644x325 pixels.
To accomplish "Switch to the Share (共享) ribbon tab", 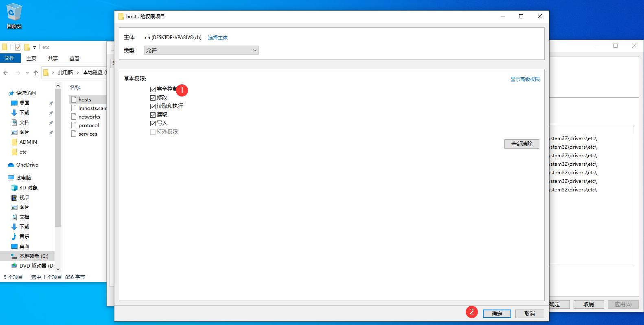I will [53, 58].
